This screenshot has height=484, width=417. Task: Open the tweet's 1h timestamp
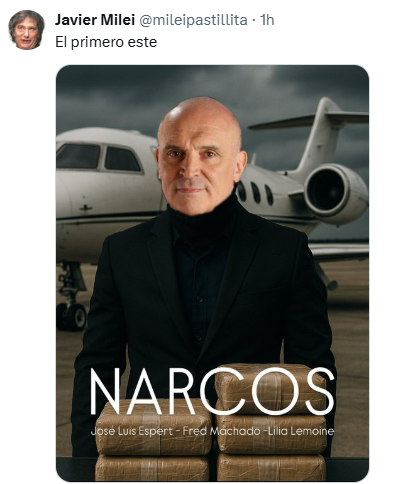(x=267, y=20)
